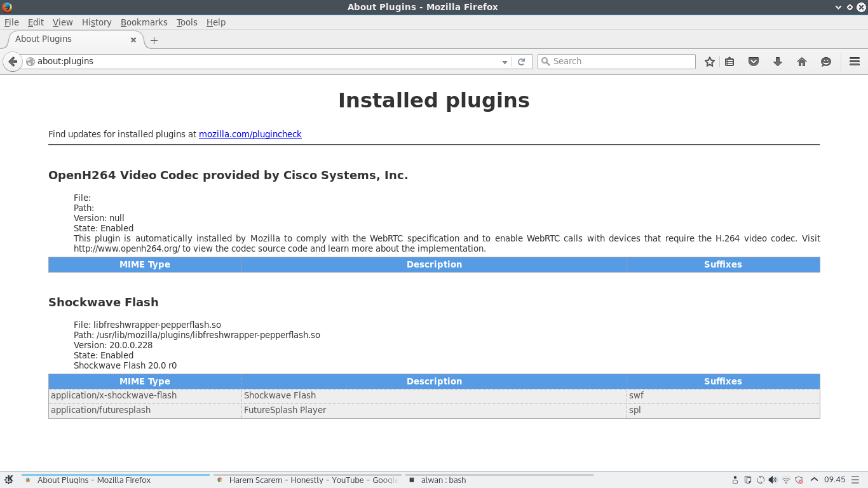Save page to Pocket icon

(754, 62)
